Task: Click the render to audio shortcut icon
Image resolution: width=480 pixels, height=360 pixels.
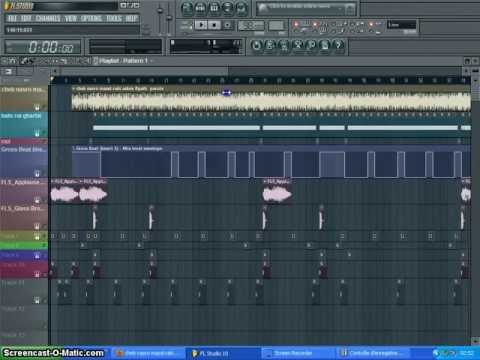Action: (284, 45)
